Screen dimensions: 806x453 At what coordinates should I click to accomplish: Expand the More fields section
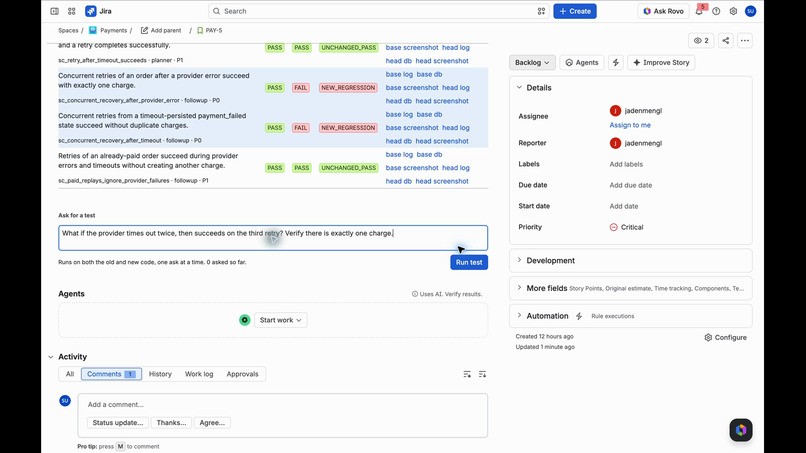(x=519, y=288)
